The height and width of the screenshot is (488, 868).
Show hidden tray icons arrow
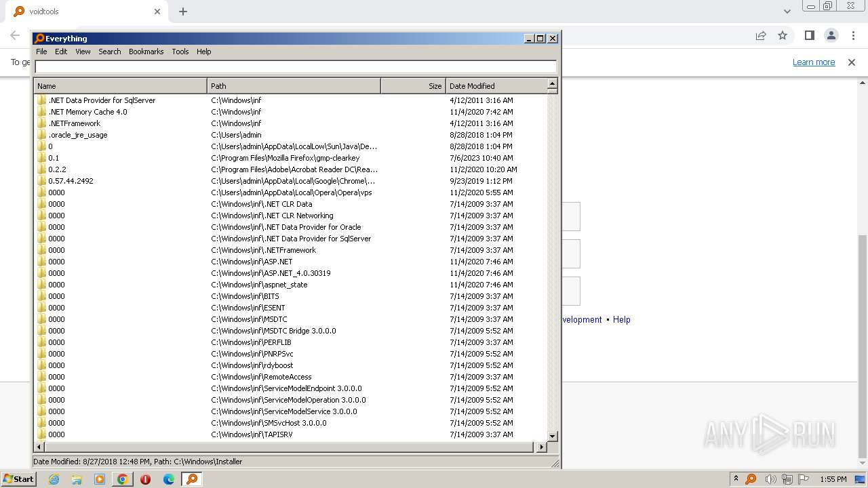736,479
